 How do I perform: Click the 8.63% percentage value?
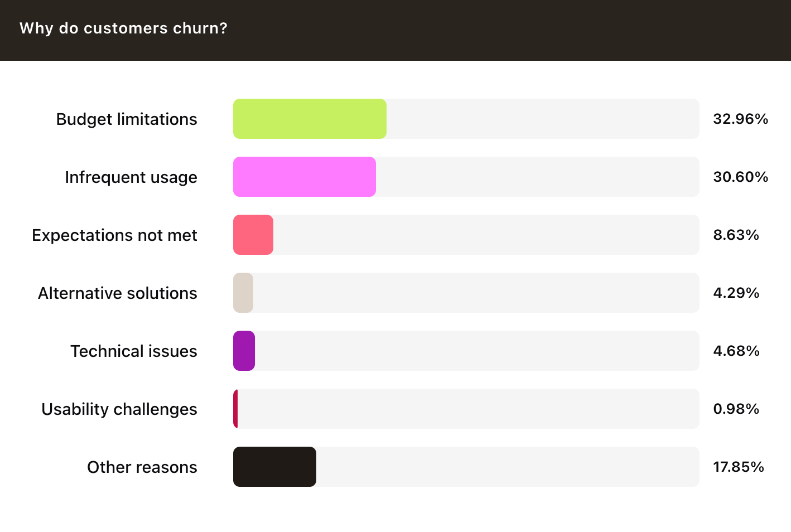(736, 235)
